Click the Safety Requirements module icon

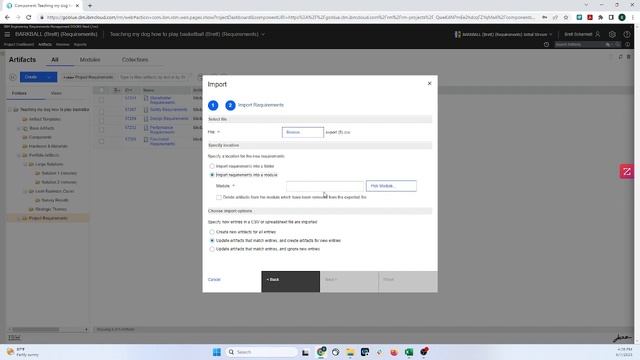(146, 109)
